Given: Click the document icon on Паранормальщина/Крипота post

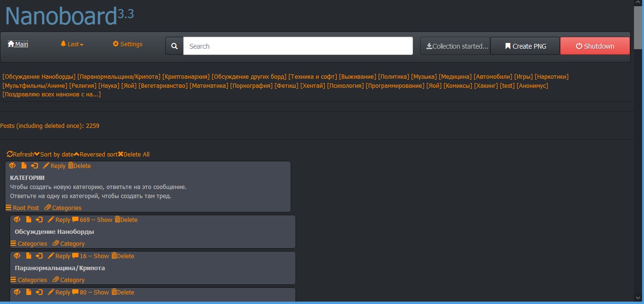Looking at the screenshot, I should tap(29, 256).
